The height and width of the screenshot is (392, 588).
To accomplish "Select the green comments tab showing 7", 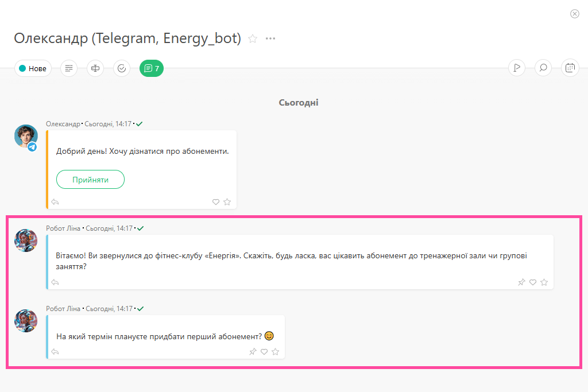I will (x=152, y=68).
